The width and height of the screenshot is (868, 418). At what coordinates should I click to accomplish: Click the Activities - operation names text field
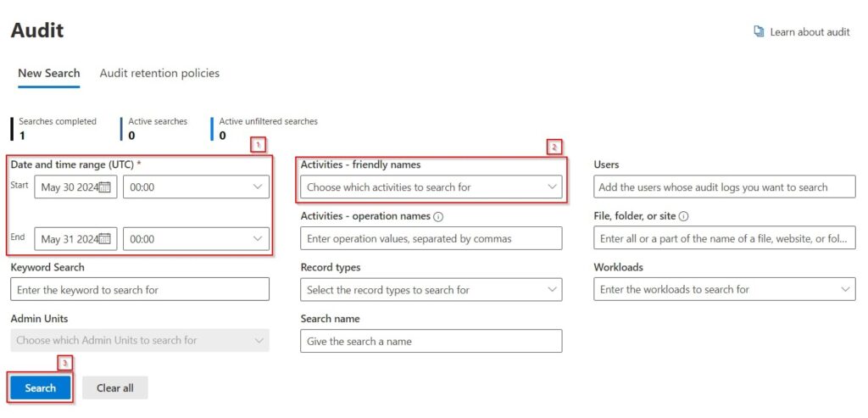tap(431, 239)
